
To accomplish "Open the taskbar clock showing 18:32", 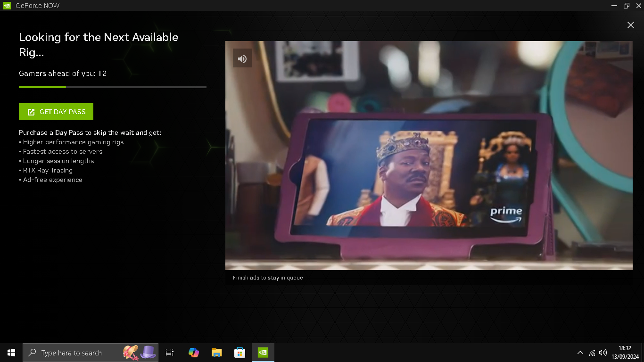I will [625, 353].
